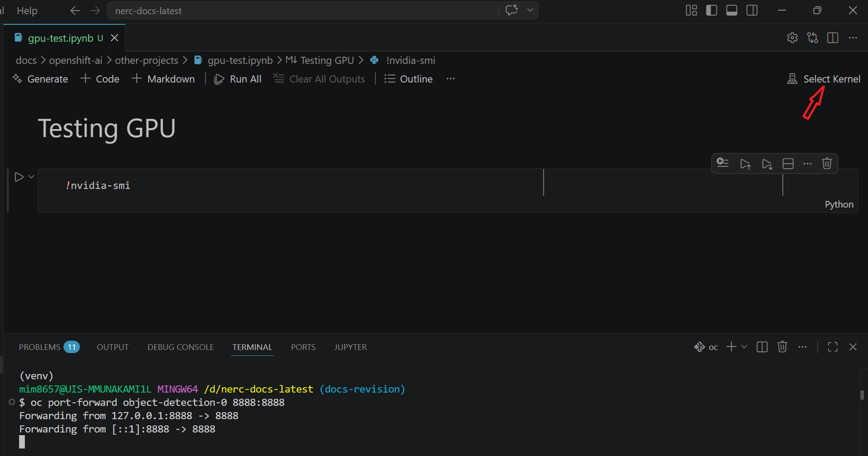Click Select Kernel button
Viewport: 868px width, 456px height.
pyautogui.click(x=824, y=79)
